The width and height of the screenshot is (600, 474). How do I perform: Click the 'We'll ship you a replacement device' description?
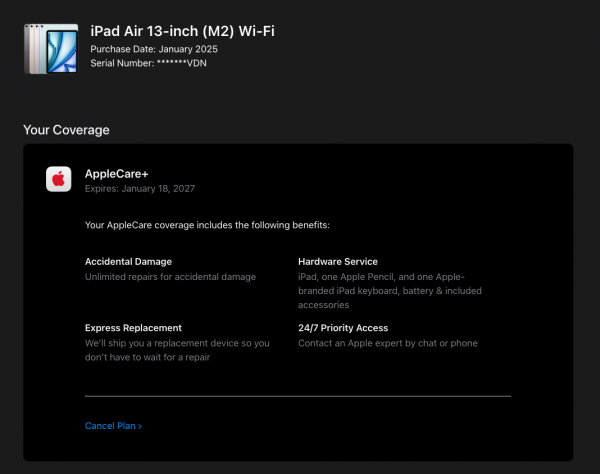[x=177, y=350]
